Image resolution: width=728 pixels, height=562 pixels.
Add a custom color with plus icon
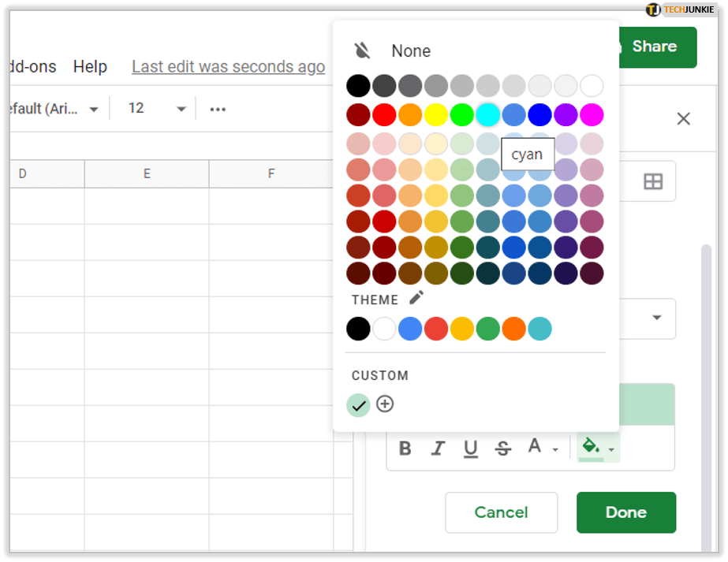385,404
